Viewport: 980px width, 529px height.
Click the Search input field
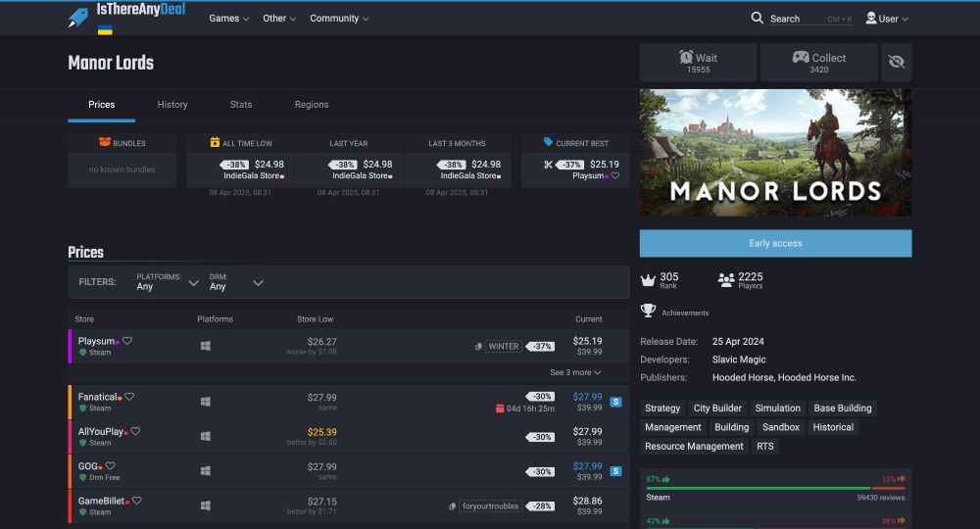click(x=810, y=19)
